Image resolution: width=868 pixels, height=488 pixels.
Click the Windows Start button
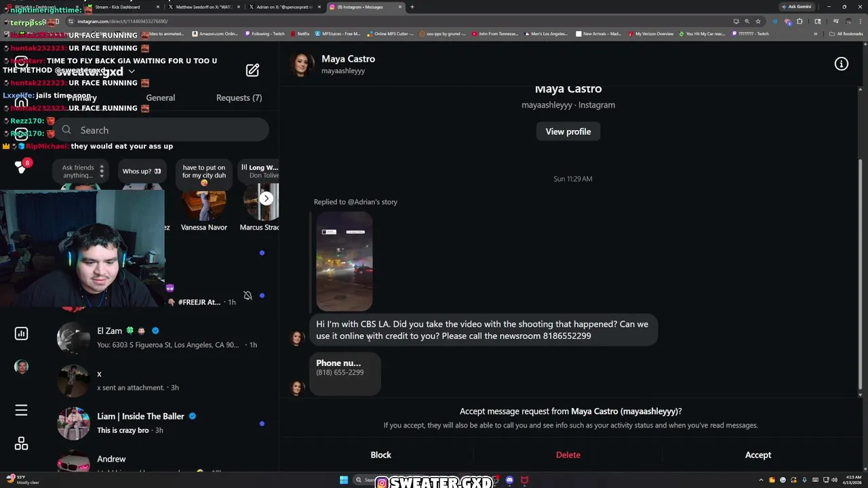tap(344, 480)
